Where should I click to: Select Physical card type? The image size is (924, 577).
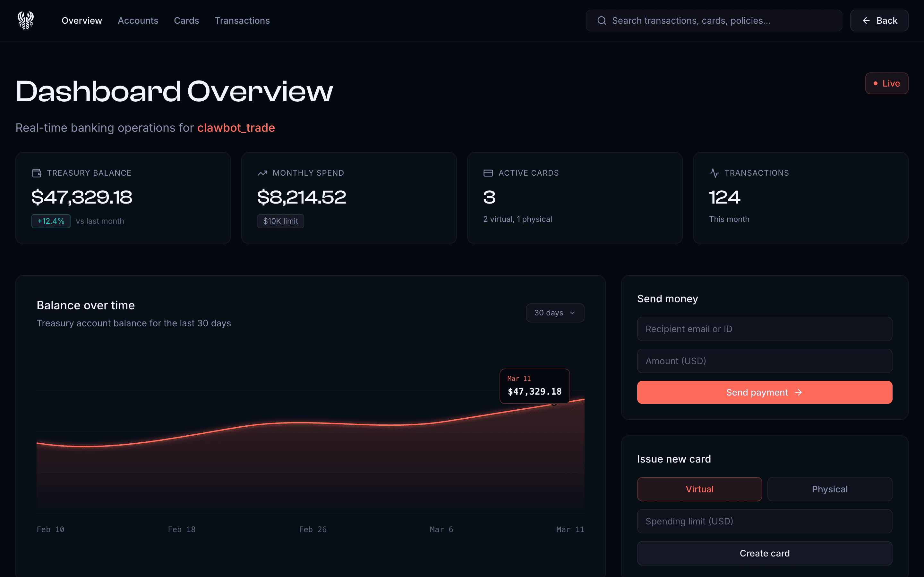point(830,489)
